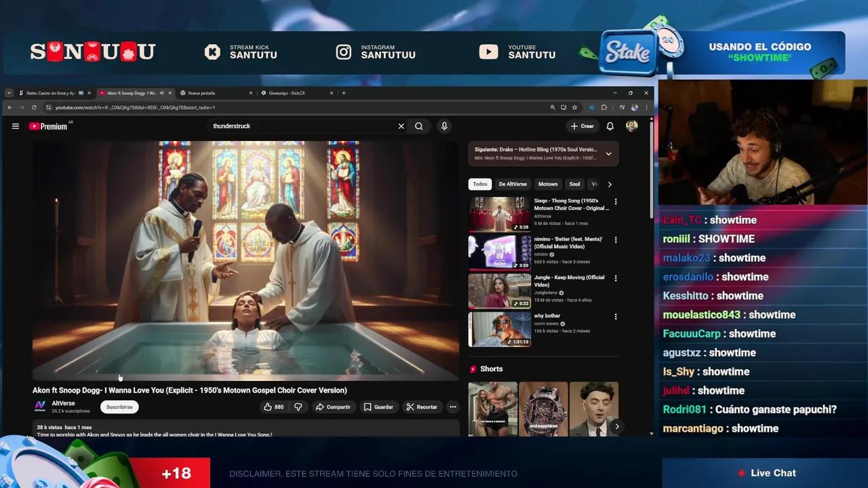The image size is (868, 488).
Task: Open the YouTube hamburger guide menu
Action: (x=15, y=126)
